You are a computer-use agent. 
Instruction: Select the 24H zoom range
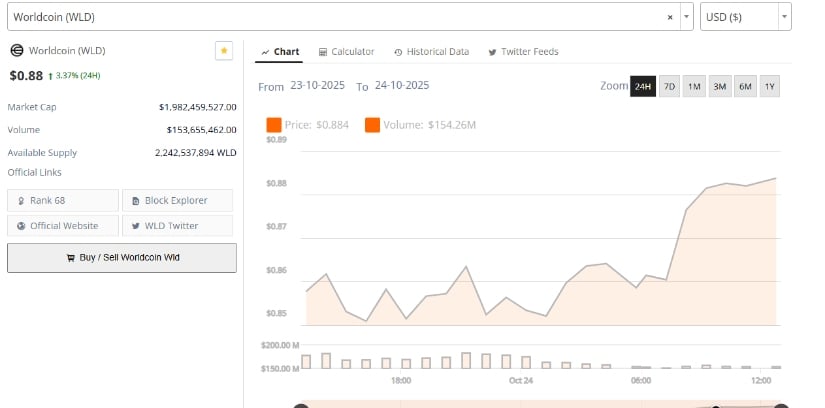point(643,87)
